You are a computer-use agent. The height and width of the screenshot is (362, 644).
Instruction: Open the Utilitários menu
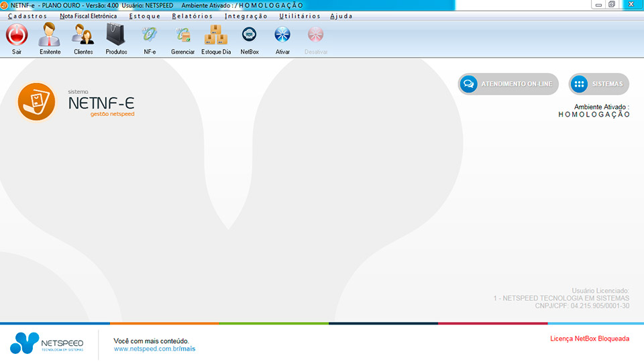[300, 16]
